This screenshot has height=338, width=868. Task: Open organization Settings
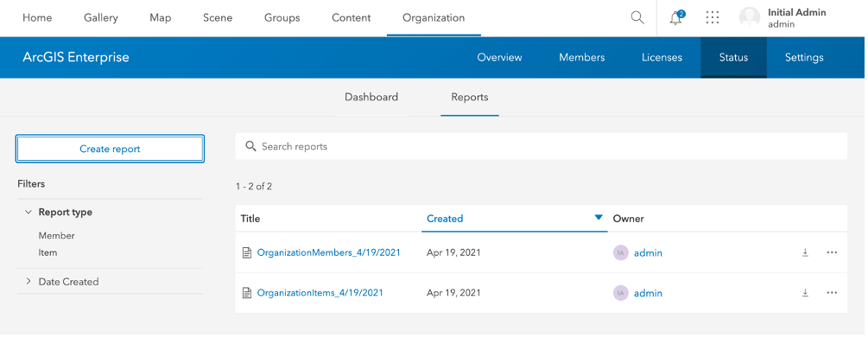pos(804,58)
